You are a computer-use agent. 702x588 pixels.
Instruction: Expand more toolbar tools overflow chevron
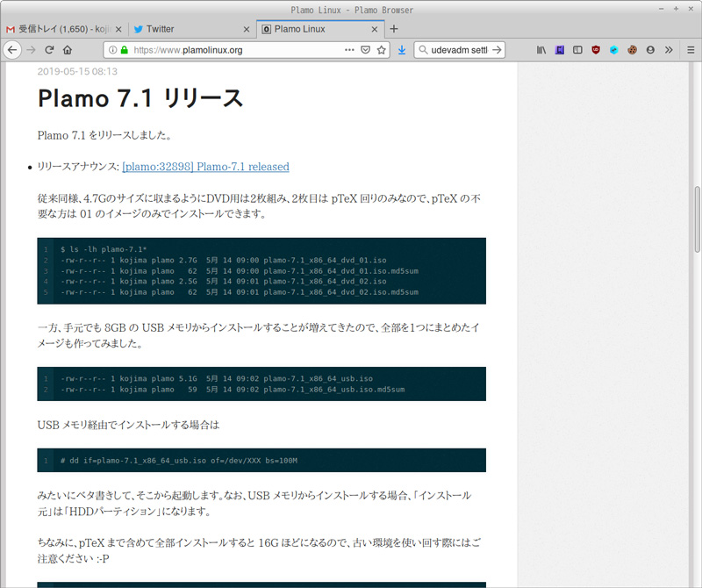point(669,50)
